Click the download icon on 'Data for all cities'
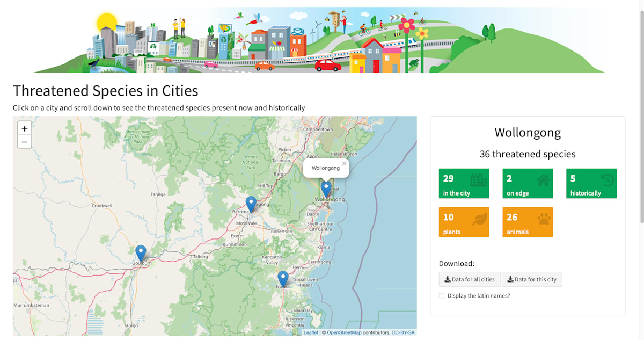The height and width of the screenshot is (340, 644). coord(447,279)
